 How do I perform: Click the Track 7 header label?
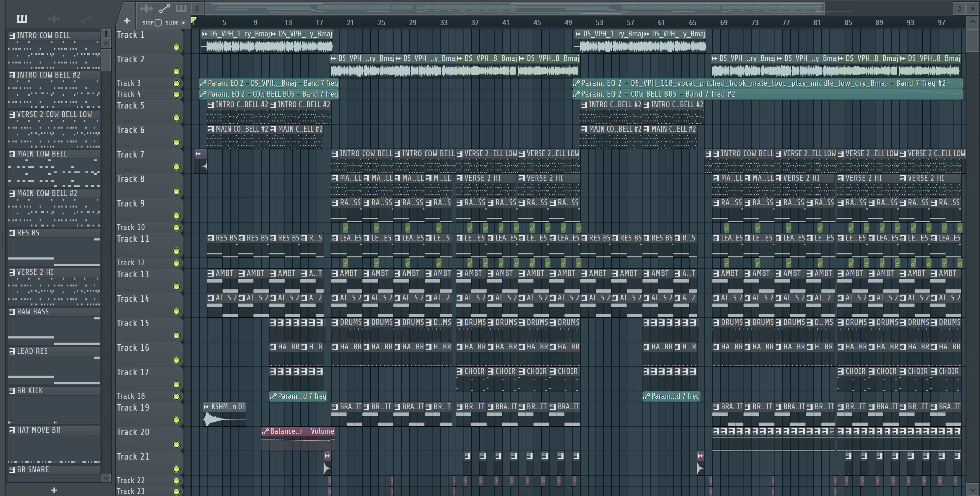point(130,155)
